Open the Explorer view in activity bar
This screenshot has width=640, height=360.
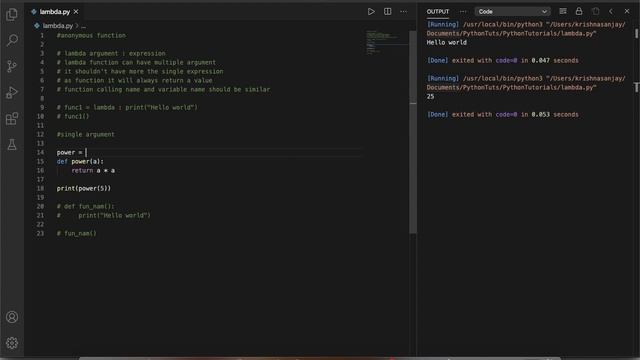pos(12,14)
